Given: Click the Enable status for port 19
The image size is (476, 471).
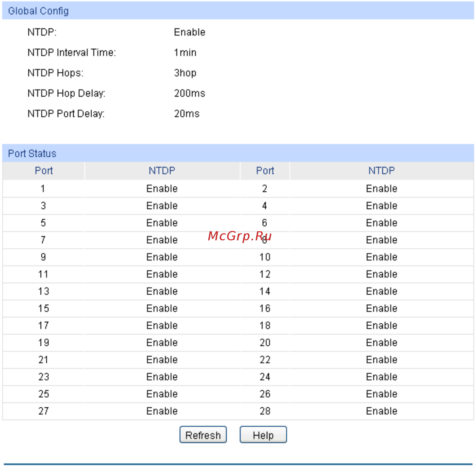Looking at the screenshot, I should pyautogui.click(x=162, y=342).
